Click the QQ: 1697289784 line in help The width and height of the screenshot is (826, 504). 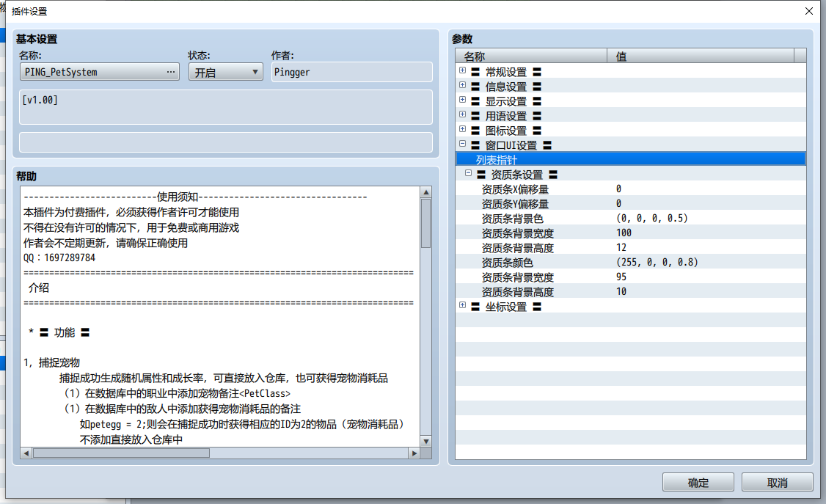(x=59, y=258)
